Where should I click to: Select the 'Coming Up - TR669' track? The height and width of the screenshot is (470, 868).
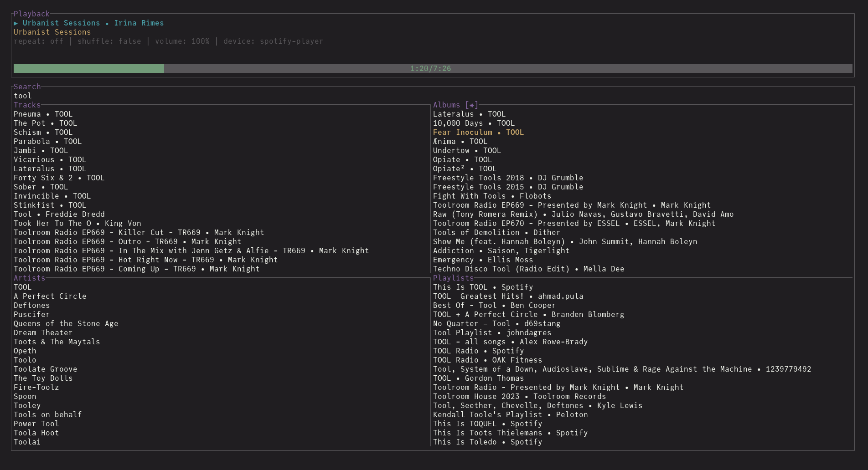pos(136,269)
